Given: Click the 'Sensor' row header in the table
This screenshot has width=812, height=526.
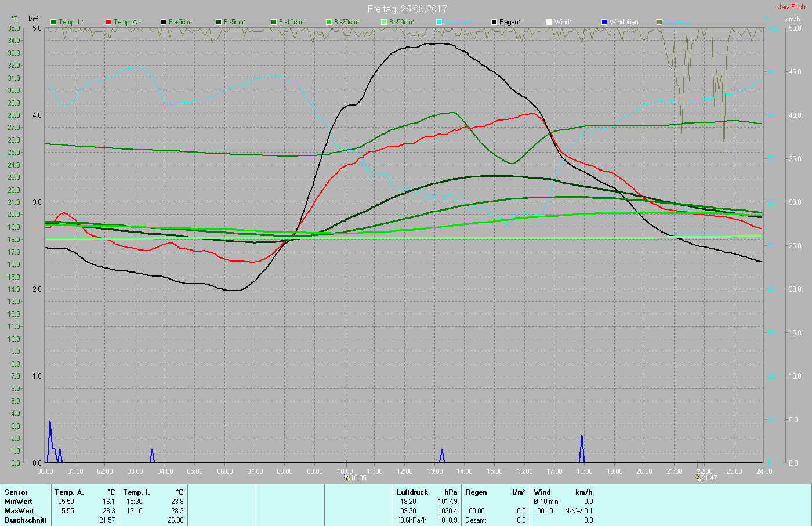Looking at the screenshot, I should tap(16, 492).
